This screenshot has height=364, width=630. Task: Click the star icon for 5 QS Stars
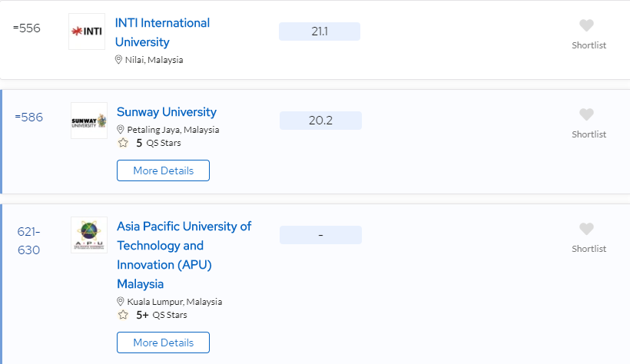123,143
